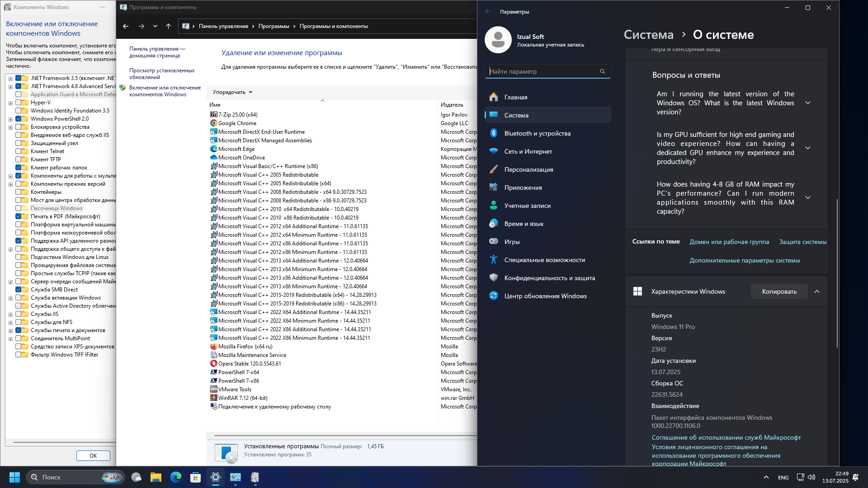This screenshot has width=868, height=488.
Task: Expand the Службы для NFS tree node
Action: pyautogui.click(x=10, y=323)
